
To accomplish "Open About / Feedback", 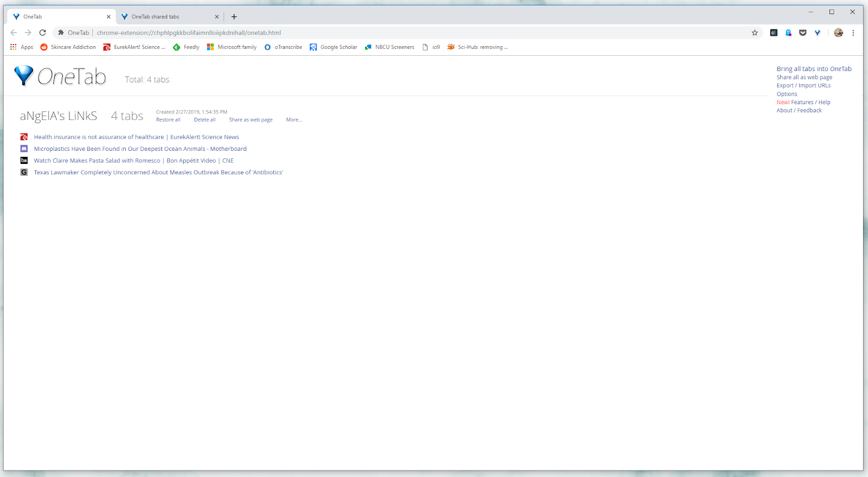I will (799, 110).
